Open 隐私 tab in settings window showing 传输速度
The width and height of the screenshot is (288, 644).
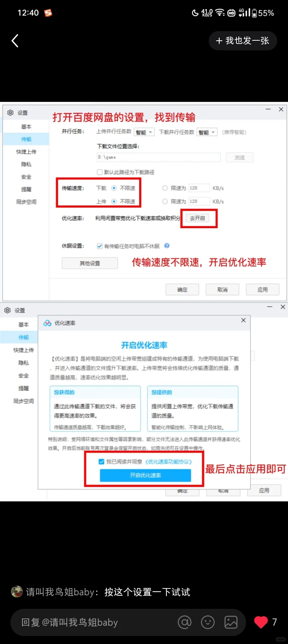[26, 164]
